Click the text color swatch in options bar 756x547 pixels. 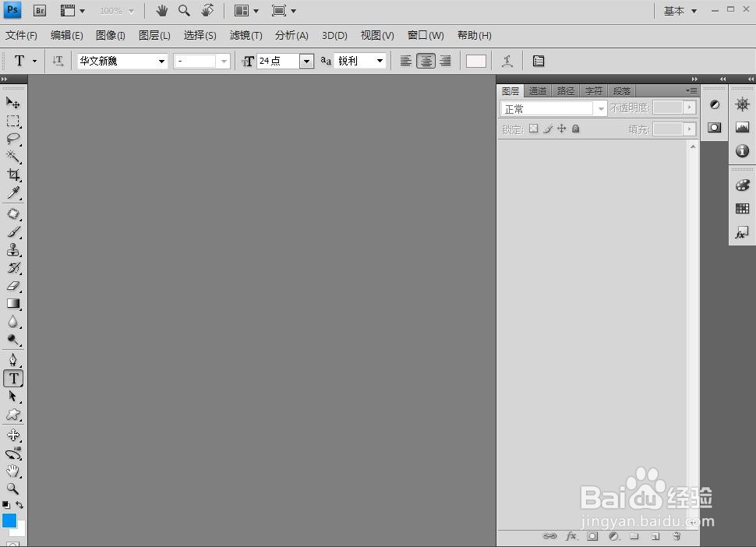click(x=476, y=61)
